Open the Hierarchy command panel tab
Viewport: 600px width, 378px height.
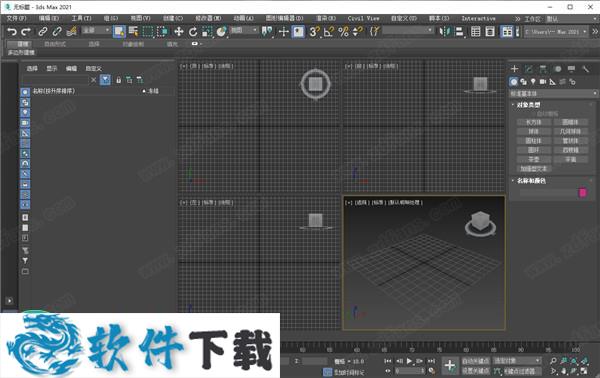pyautogui.click(x=543, y=69)
